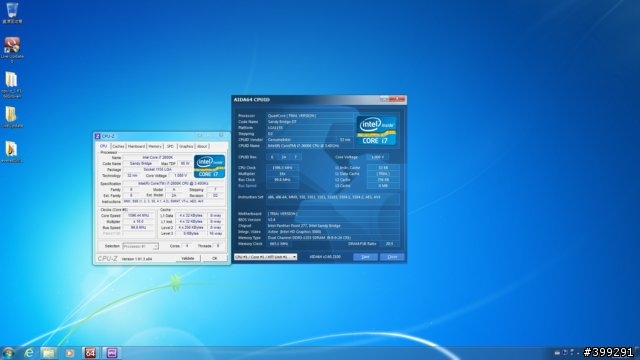Switch to CPU-Z via its taskbar icon
640x360 pixels.
click(112, 353)
